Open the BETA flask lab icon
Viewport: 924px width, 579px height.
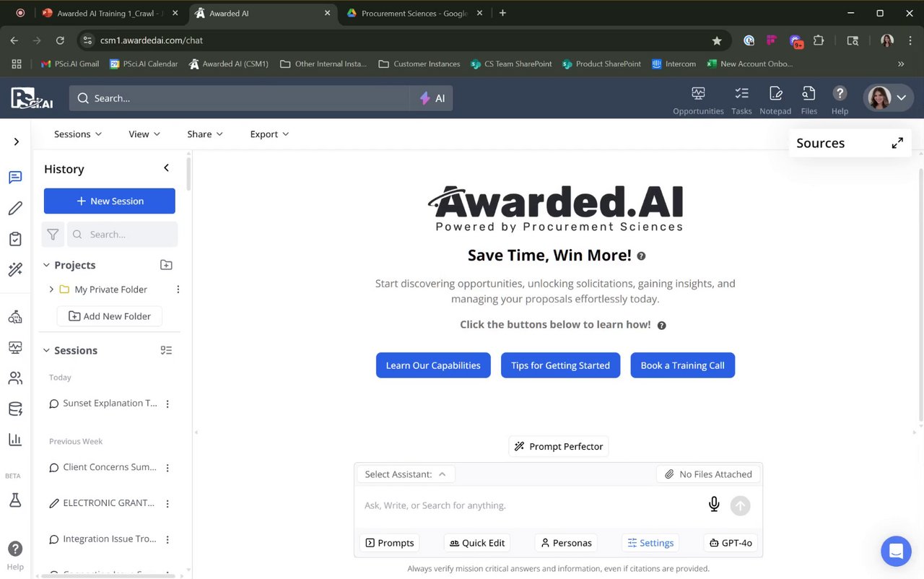click(15, 500)
